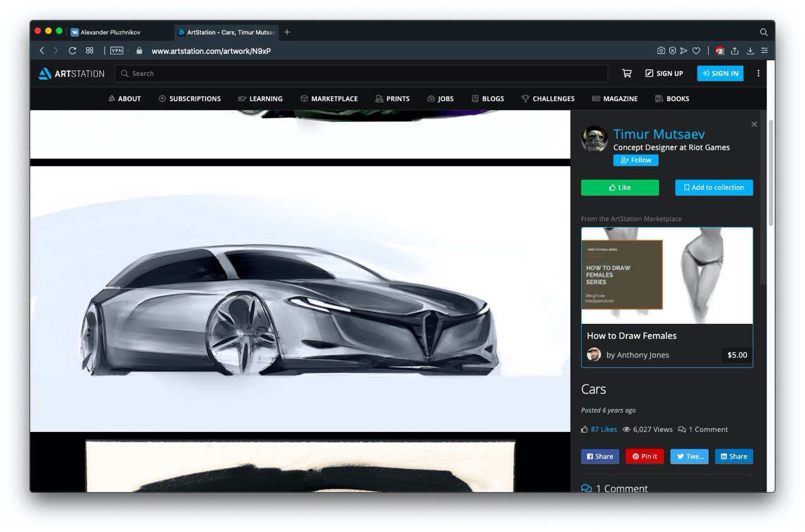Open the BLOGS menu item
Viewport: 805px width, 532px height.
click(x=487, y=99)
